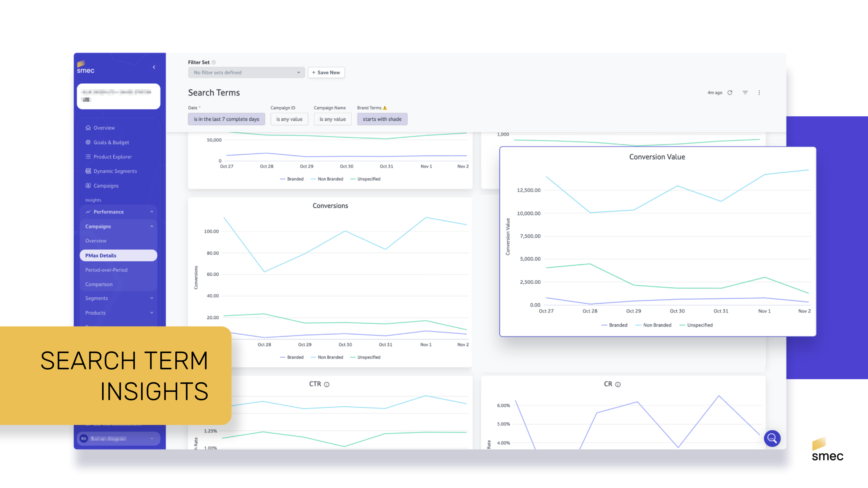Click the Filter Set help icon

(x=214, y=63)
